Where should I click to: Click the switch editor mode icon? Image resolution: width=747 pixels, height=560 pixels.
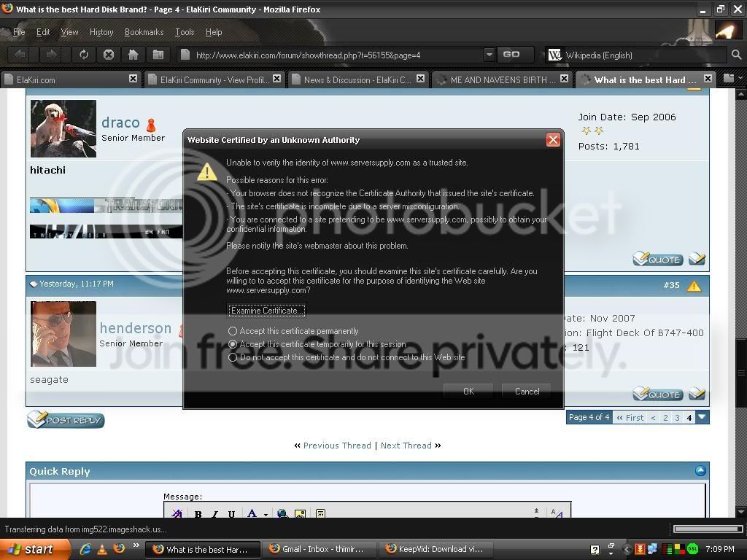click(x=557, y=513)
